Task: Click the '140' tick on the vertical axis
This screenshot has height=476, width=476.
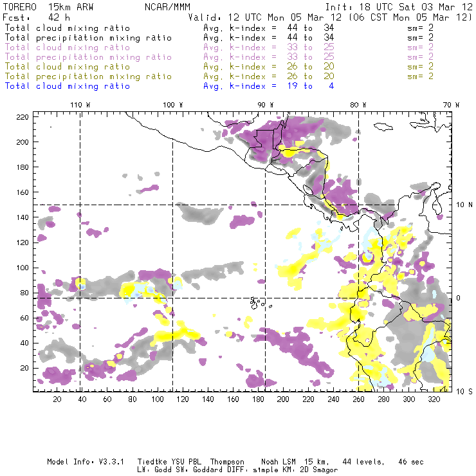Action: point(23,217)
